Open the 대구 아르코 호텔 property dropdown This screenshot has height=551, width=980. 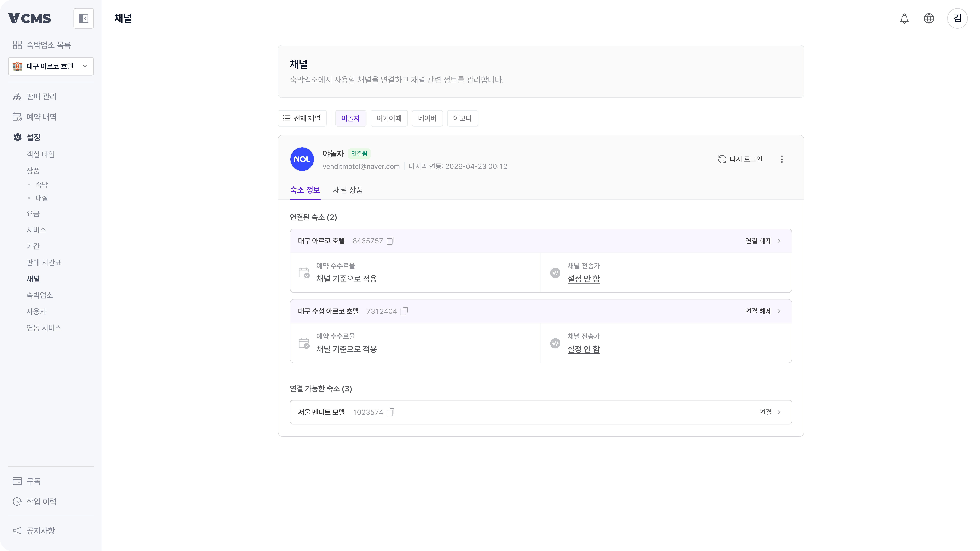point(51,66)
